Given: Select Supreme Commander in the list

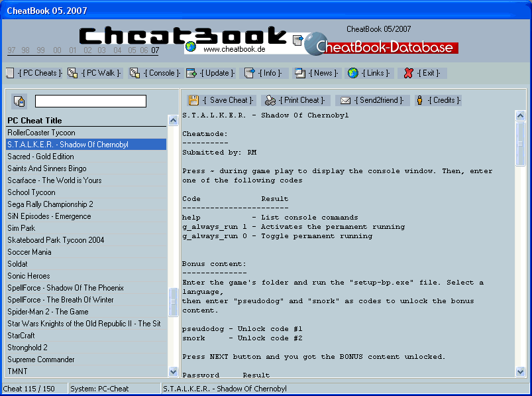Looking at the screenshot, I should [x=86, y=360].
